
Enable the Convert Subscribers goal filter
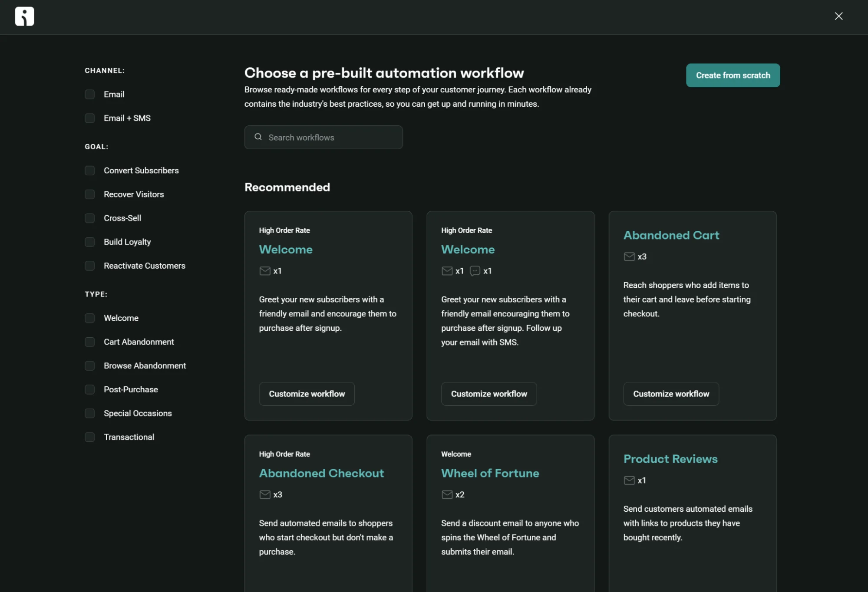(89, 171)
